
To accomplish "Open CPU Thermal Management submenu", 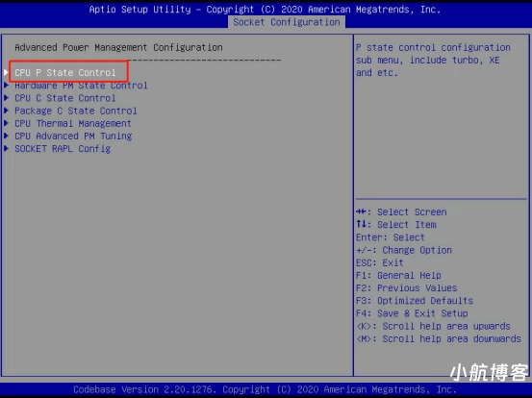I will 73,123.
